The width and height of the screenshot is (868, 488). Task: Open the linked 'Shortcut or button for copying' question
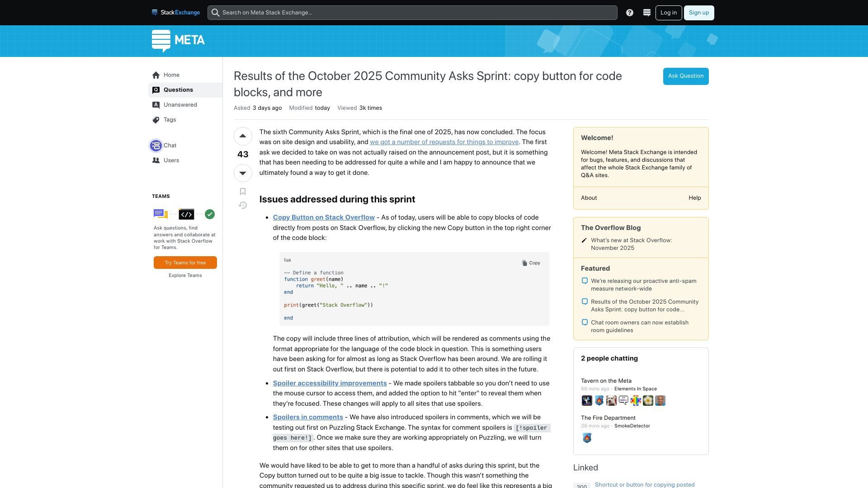pos(645,484)
